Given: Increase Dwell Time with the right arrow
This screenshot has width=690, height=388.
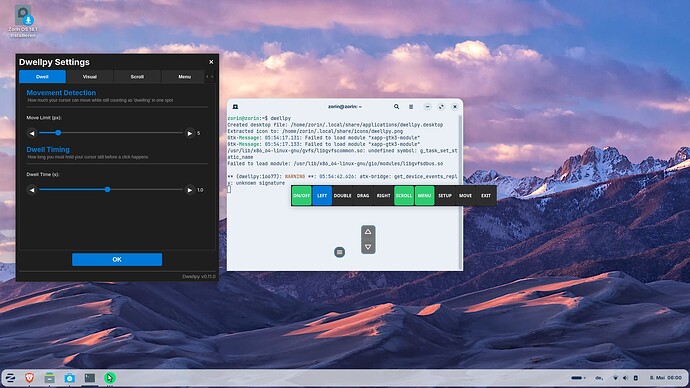Looking at the screenshot, I should [190, 190].
